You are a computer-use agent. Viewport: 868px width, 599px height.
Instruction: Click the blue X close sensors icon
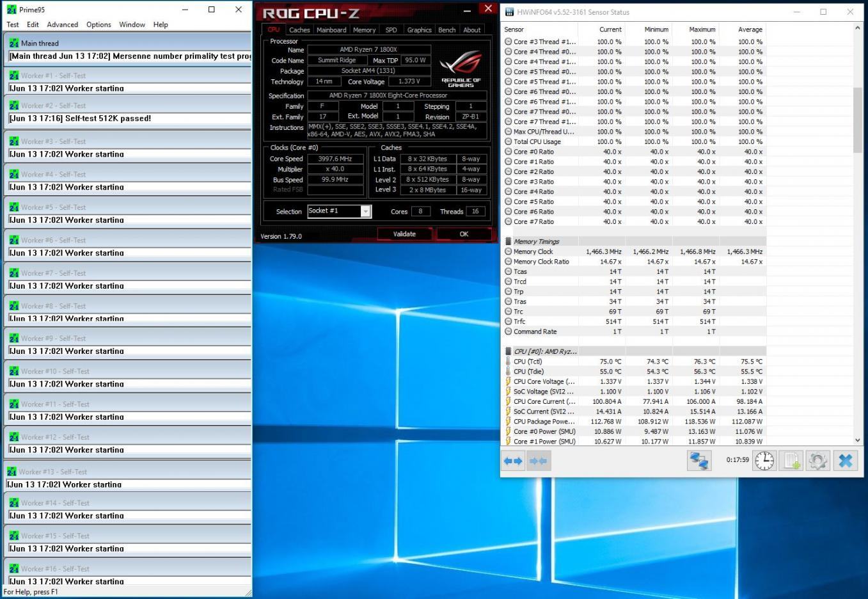tap(846, 461)
